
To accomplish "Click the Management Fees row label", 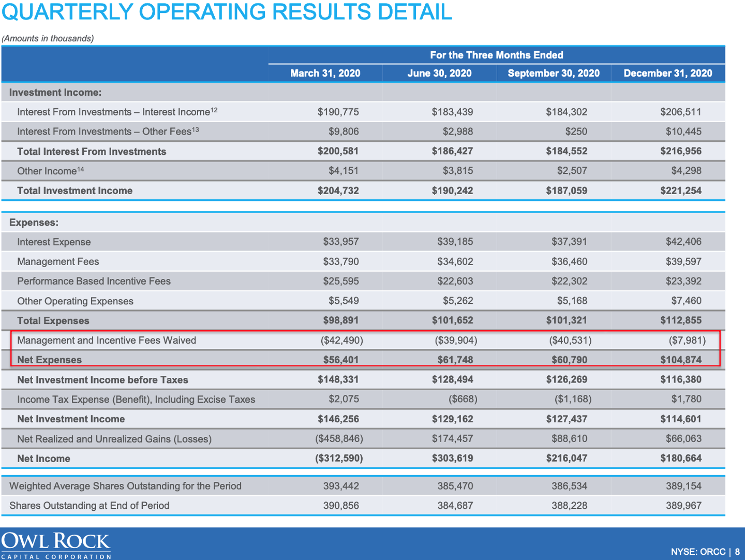I will [58, 261].
